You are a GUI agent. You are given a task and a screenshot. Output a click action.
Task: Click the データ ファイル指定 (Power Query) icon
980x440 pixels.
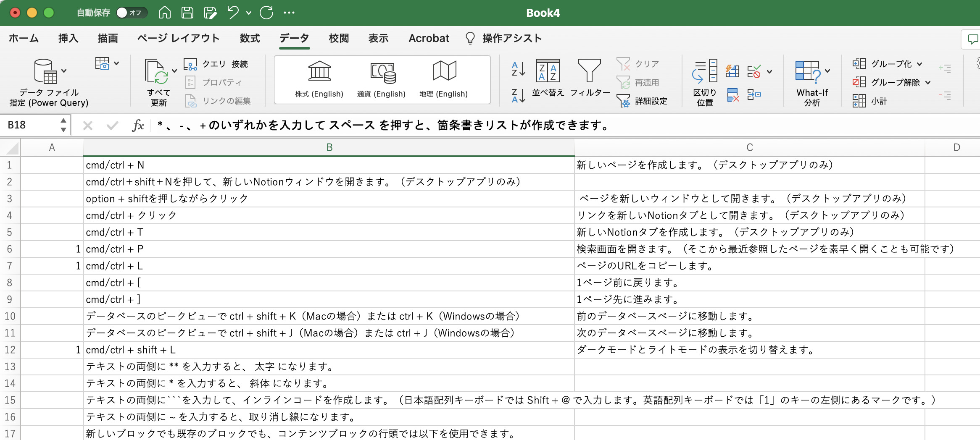[46, 71]
